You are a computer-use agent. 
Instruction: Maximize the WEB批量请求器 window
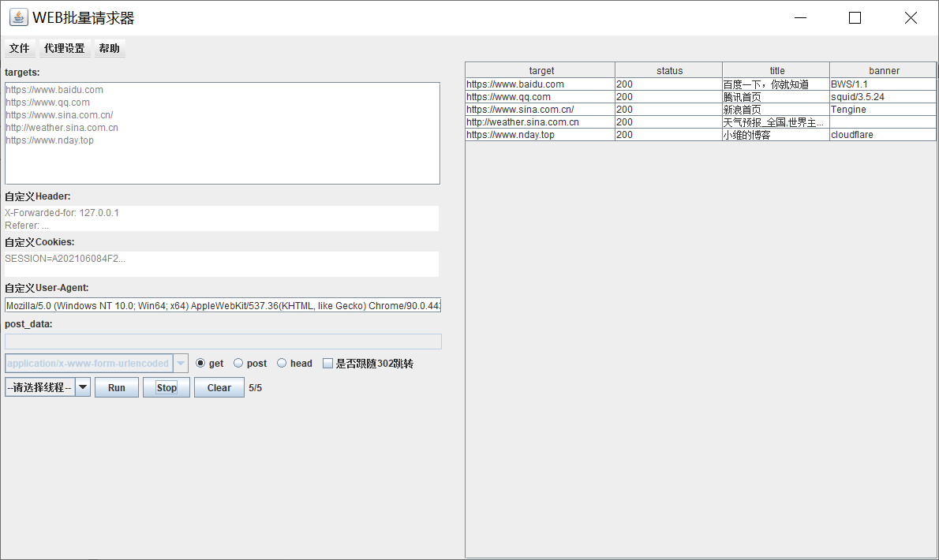click(x=855, y=18)
